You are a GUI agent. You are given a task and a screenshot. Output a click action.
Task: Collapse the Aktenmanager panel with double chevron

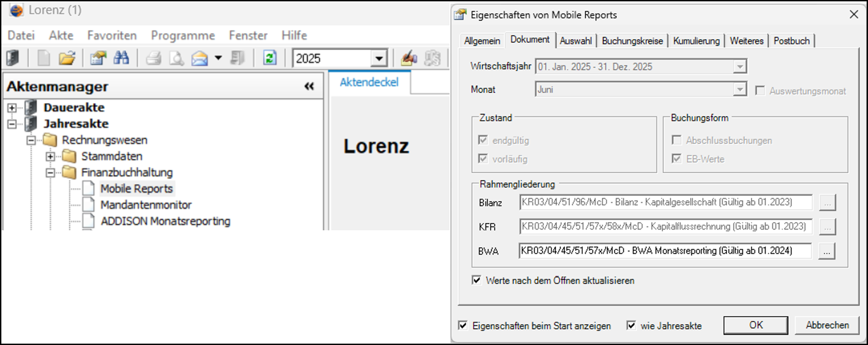tap(309, 86)
